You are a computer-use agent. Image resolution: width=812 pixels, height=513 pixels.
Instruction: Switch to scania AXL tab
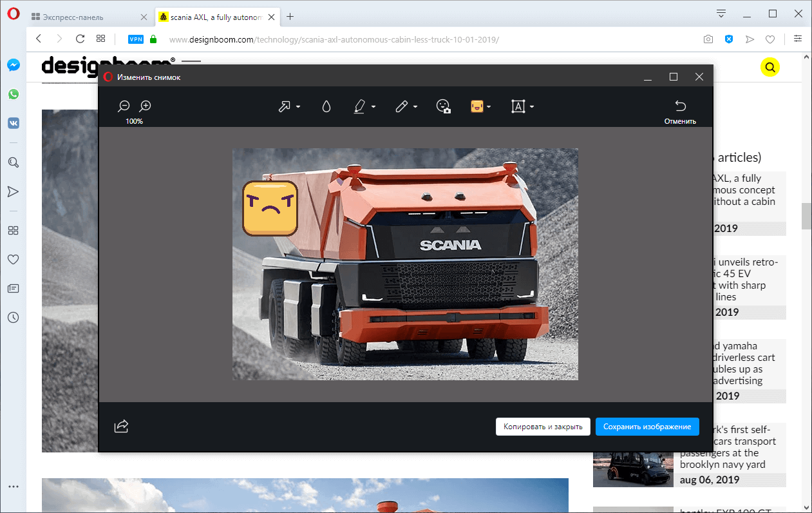tap(217, 17)
